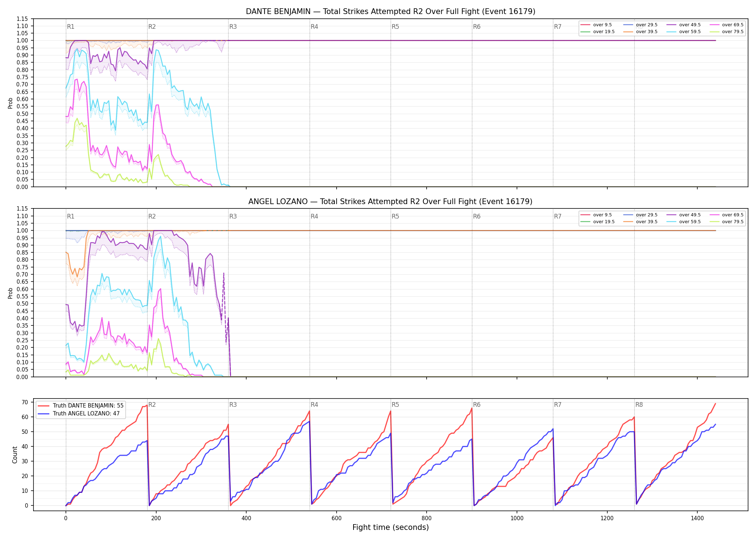
Task: Click the R3 round marker in Lozano chart
Action: [233, 216]
